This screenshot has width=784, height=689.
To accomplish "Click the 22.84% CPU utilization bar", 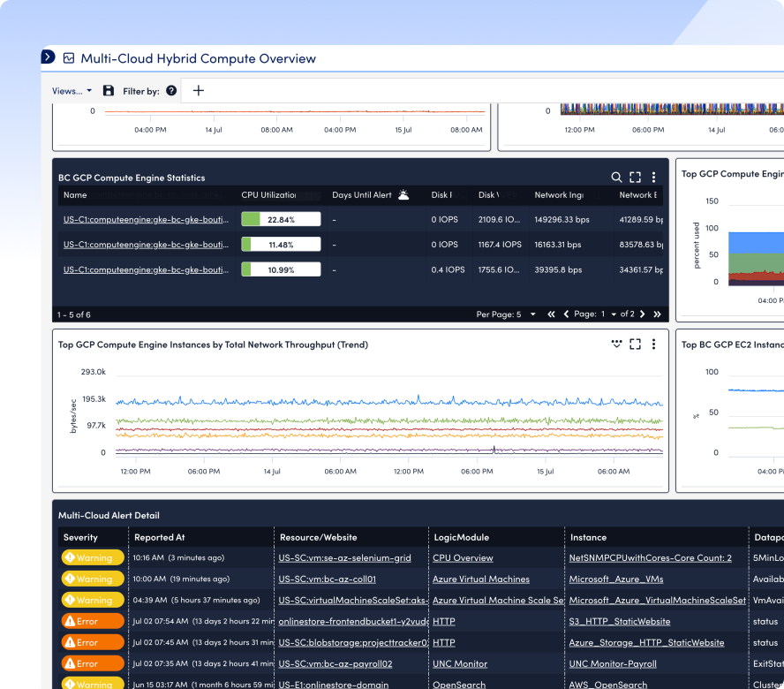I will coord(281,219).
